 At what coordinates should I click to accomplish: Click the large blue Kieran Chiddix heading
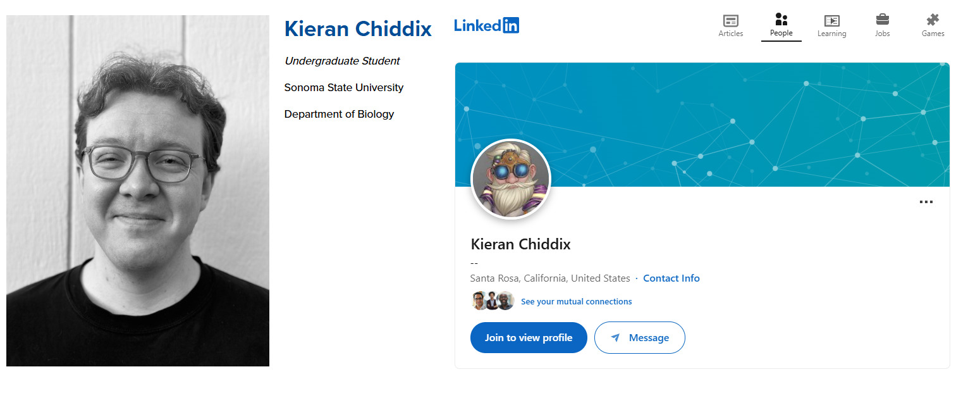point(358,29)
